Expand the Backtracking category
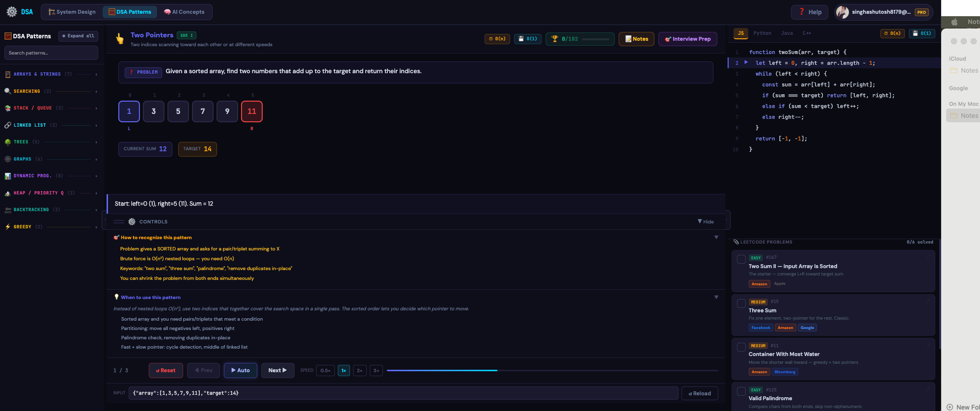 point(51,210)
